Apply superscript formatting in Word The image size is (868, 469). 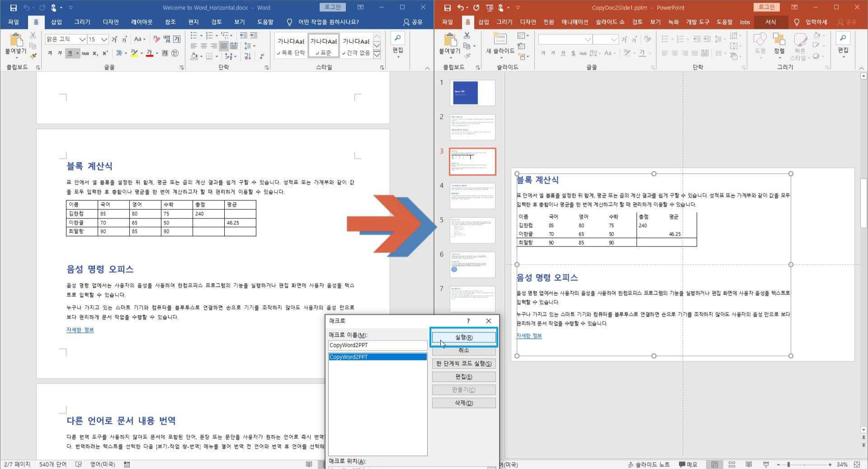105,53
